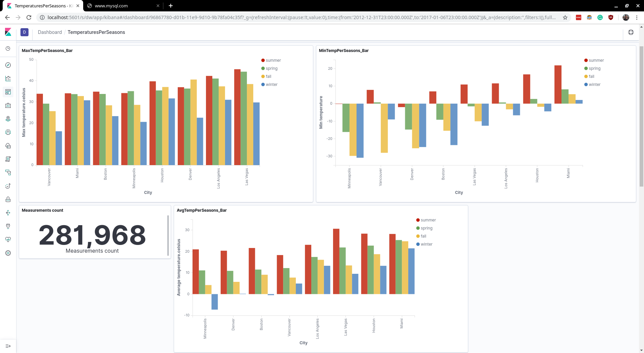This screenshot has width=644, height=353.
Task: Close the TemperaturesPerSeasons tab
Action: click(x=78, y=6)
